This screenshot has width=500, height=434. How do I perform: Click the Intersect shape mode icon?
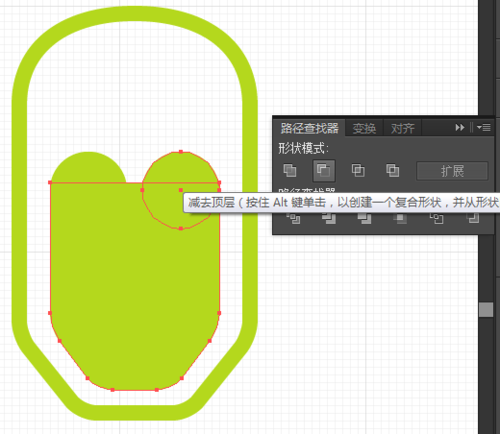pyautogui.click(x=358, y=170)
